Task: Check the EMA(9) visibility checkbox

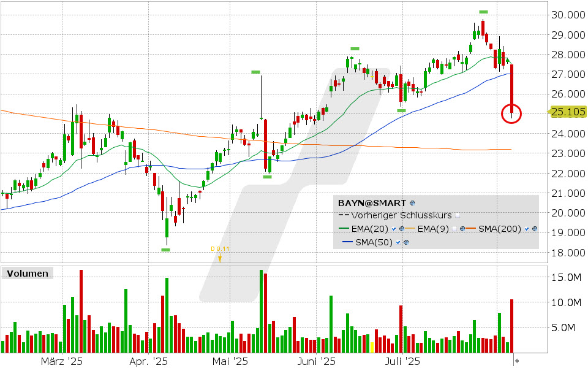Action: click(454, 229)
